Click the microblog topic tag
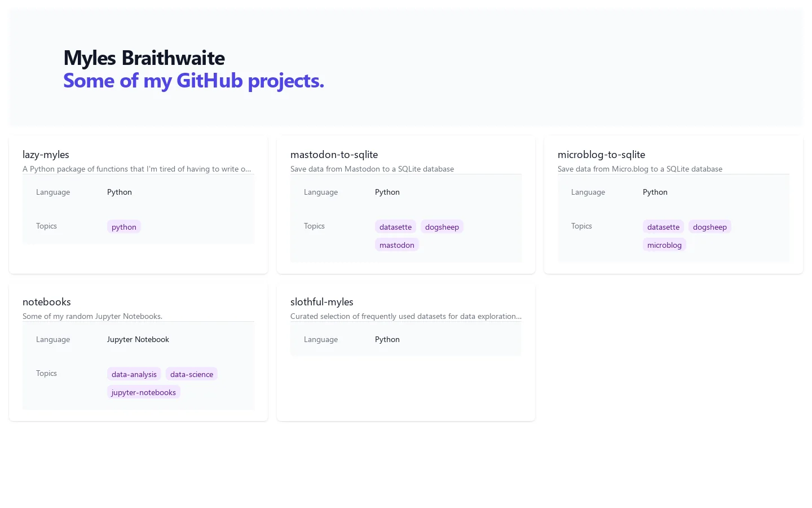 coord(664,245)
